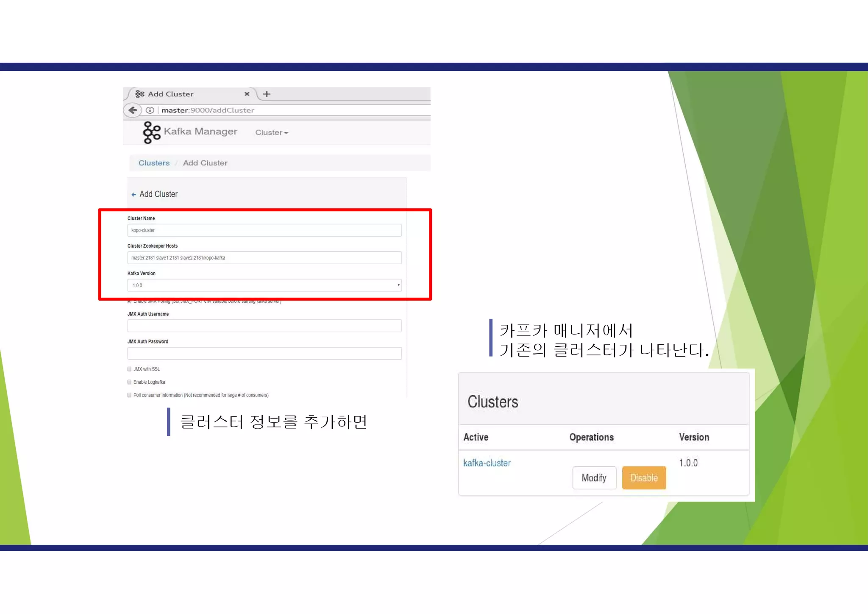Enable the JMX with SSL checkbox
Screen dimensions: 868x614
click(x=130, y=369)
